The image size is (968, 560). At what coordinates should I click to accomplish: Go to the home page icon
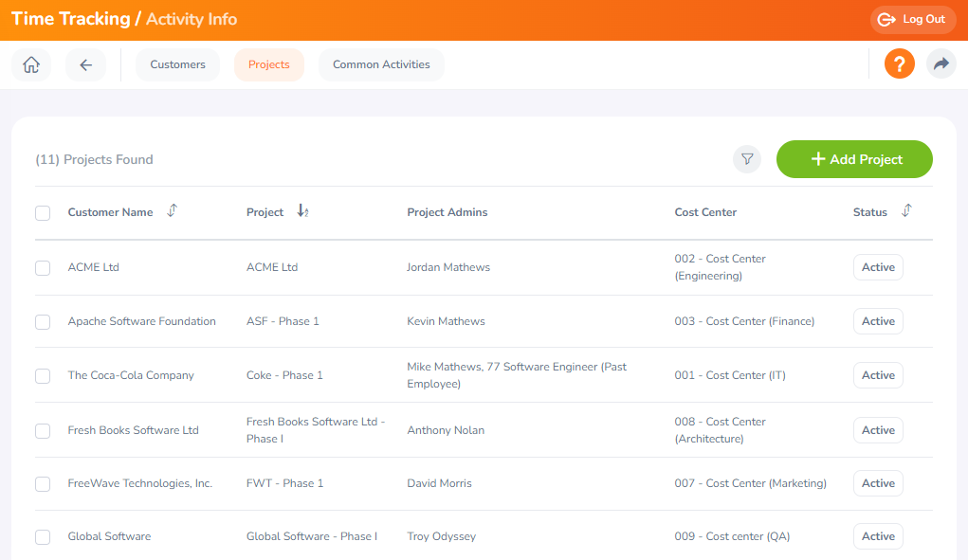click(x=31, y=64)
